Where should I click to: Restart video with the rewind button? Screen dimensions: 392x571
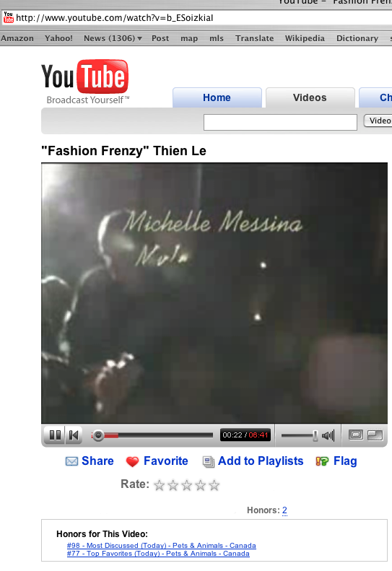point(74,435)
